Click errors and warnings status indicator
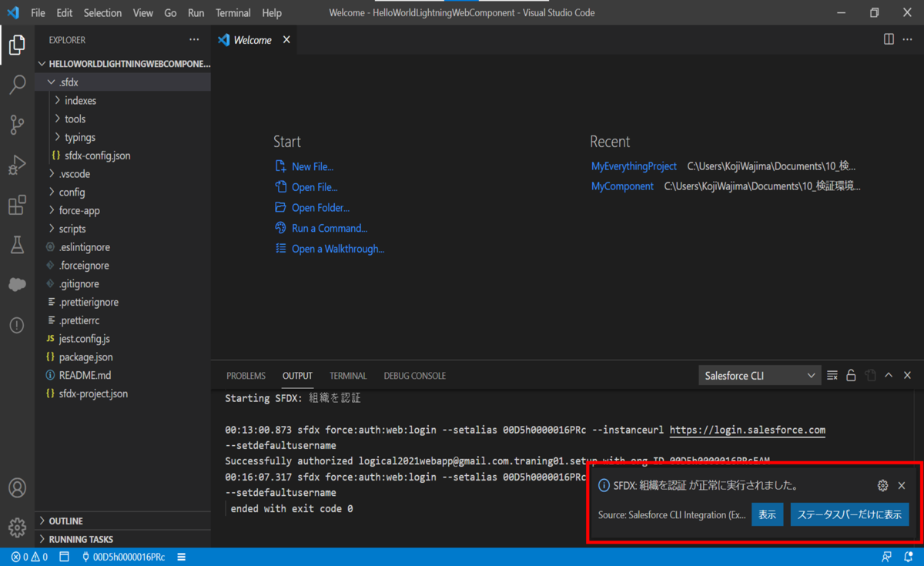This screenshot has height=566, width=924. [29, 557]
